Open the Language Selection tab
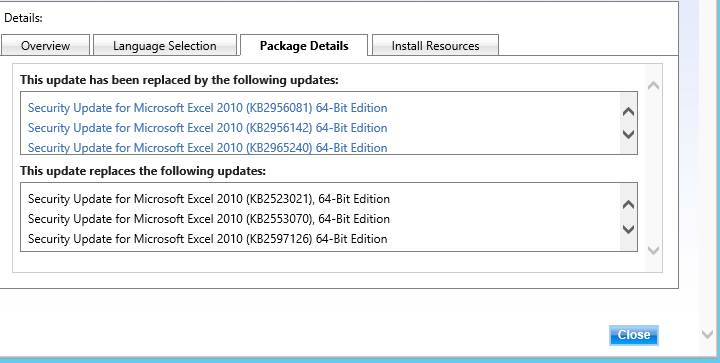 coord(165,45)
